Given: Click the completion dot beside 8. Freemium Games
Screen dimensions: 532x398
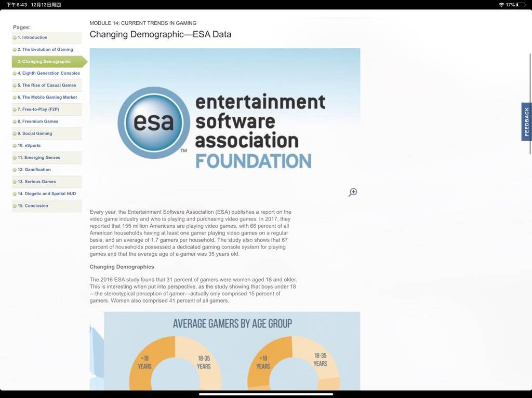Looking at the screenshot, I should (x=15, y=122).
